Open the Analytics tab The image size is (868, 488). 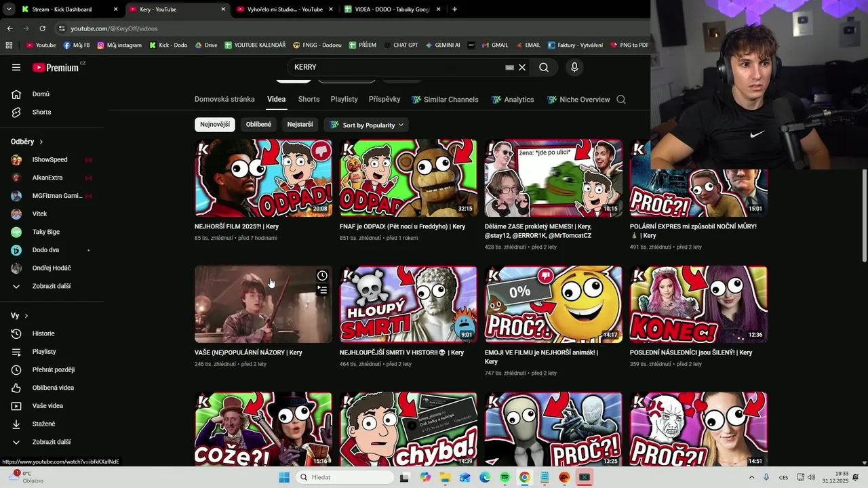(x=513, y=100)
